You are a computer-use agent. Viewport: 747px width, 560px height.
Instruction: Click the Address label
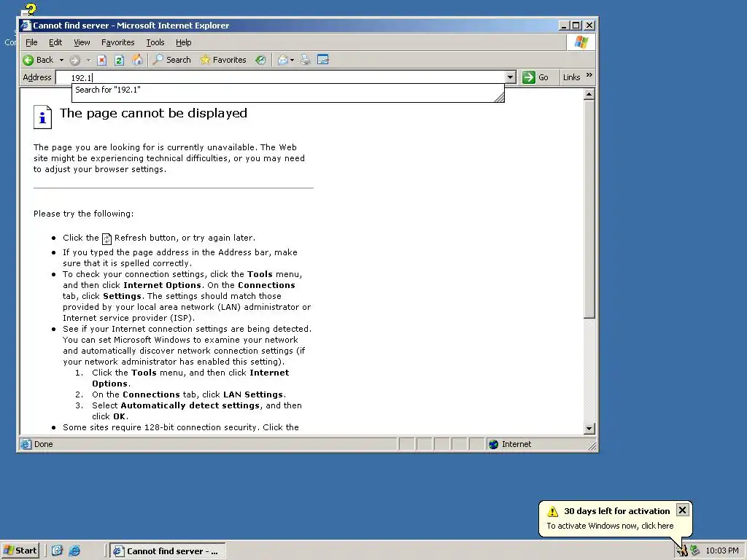pos(37,77)
